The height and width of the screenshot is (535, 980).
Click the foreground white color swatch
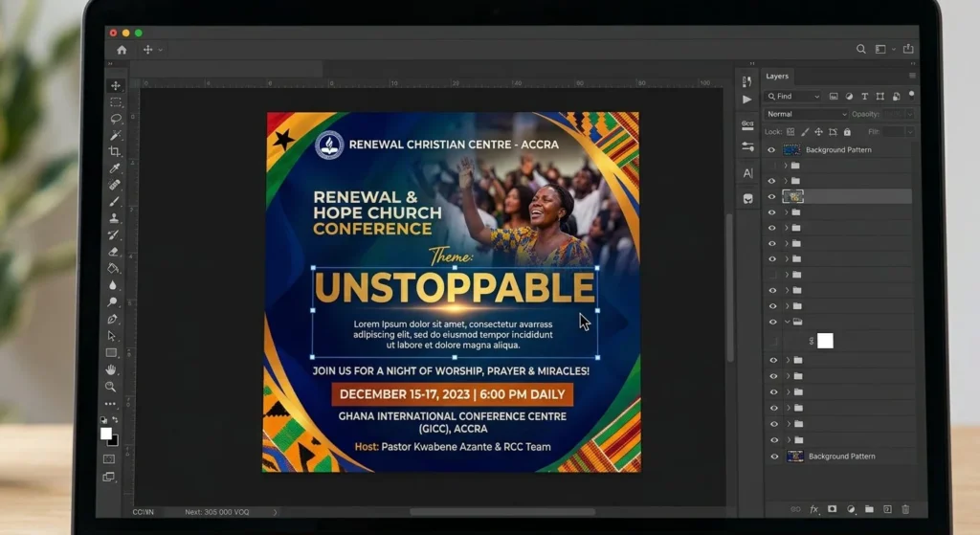105,434
